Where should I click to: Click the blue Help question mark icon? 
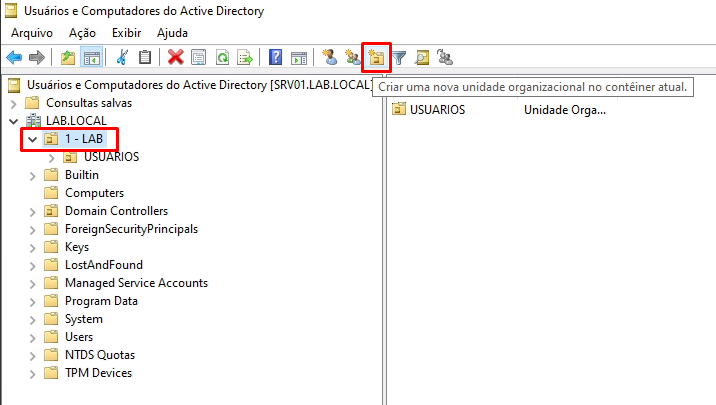tap(275, 58)
